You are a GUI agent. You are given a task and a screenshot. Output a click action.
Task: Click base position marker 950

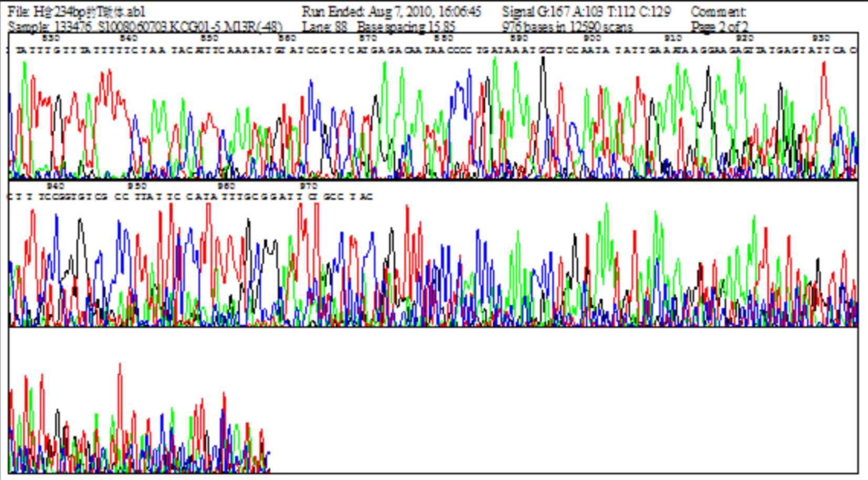tap(137, 186)
